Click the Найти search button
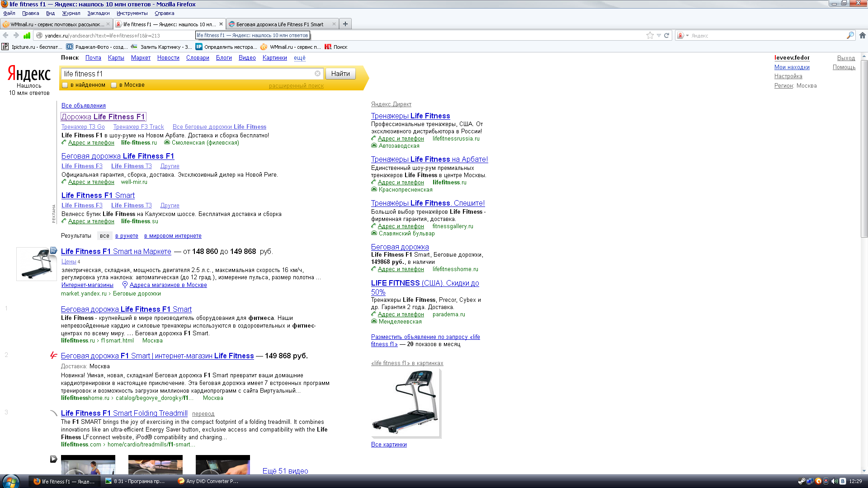 click(x=340, y=74)
